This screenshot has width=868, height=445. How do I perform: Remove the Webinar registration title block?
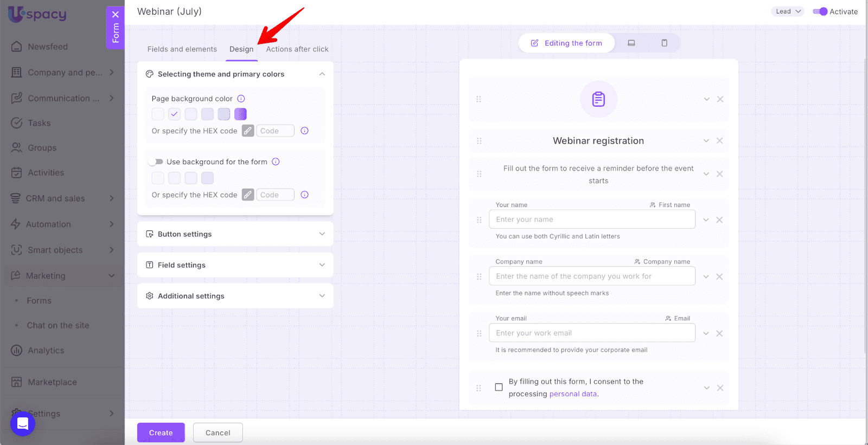point(720,141)
